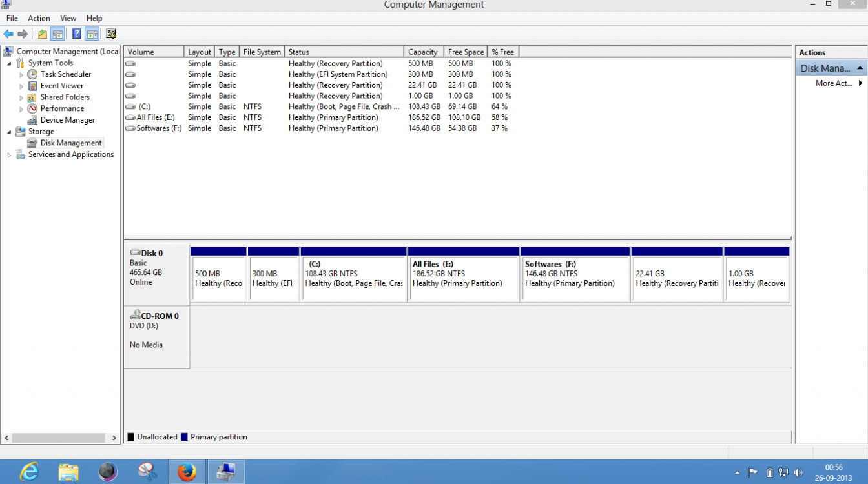Expand the Event Viewer node
The image size is (868, 484).
[21, 86]
